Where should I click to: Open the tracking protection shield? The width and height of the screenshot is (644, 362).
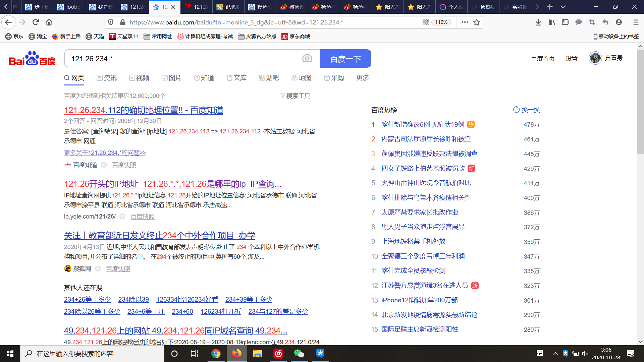click(x=111, y=22)
